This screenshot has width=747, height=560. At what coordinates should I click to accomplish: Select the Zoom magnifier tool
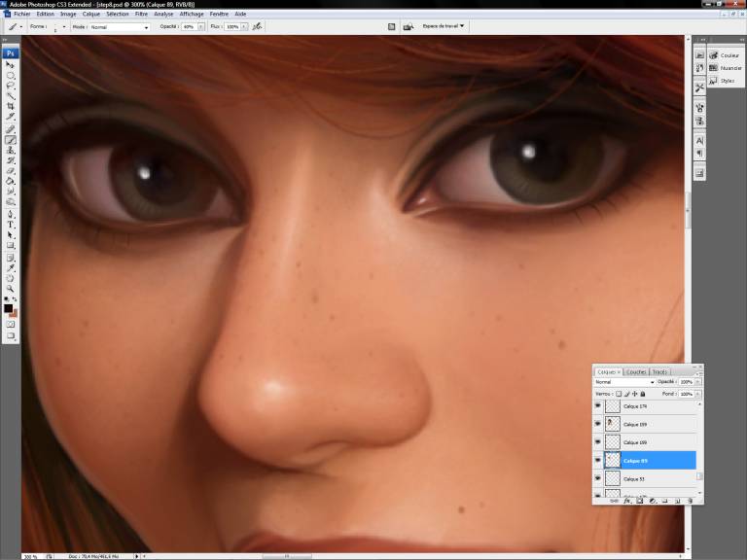(11, 289)
